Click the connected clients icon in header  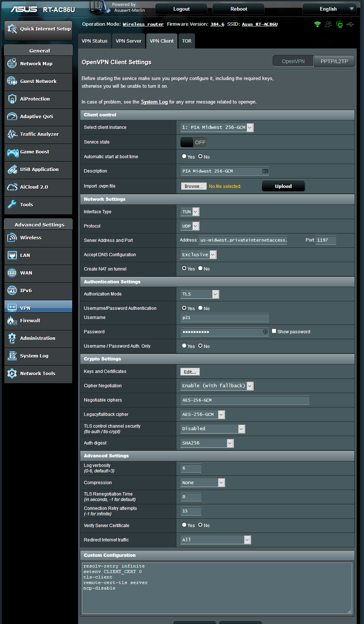tap(328, 24)
